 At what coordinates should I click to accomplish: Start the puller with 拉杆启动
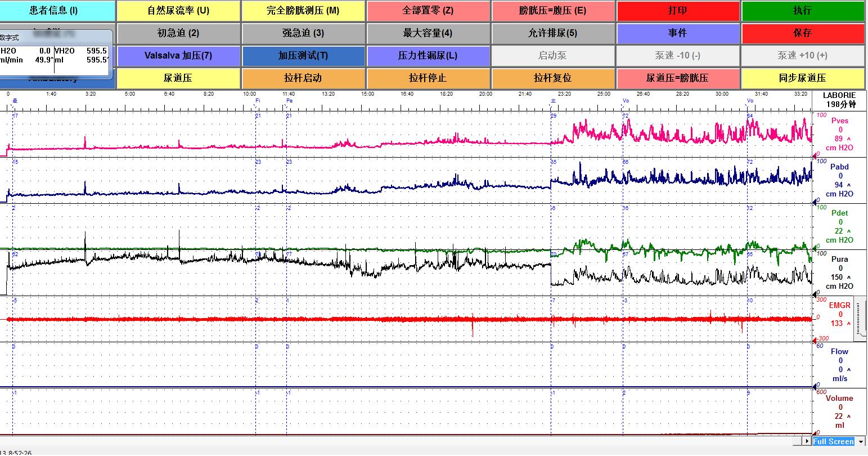(303, 78)
